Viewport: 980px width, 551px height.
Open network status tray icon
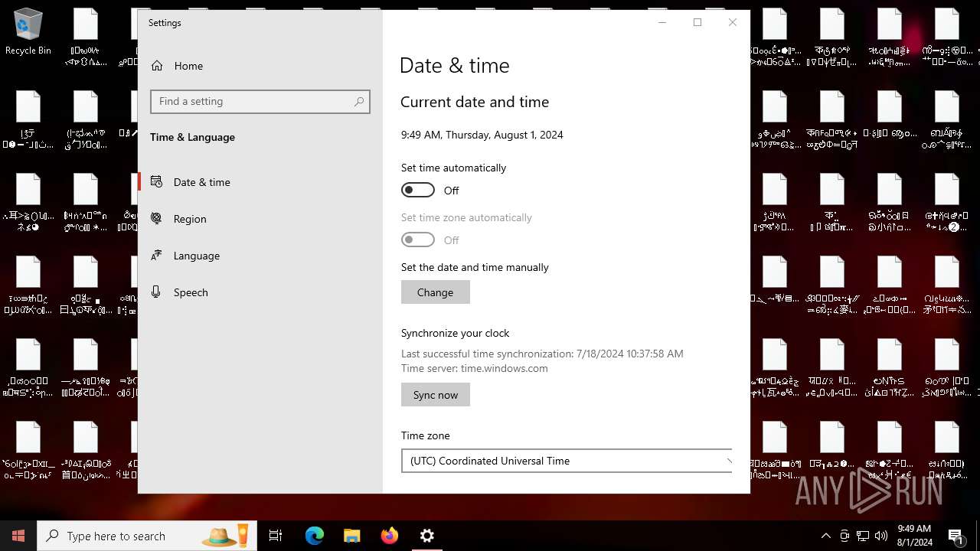pyautogui.click(x=863, y=536)
